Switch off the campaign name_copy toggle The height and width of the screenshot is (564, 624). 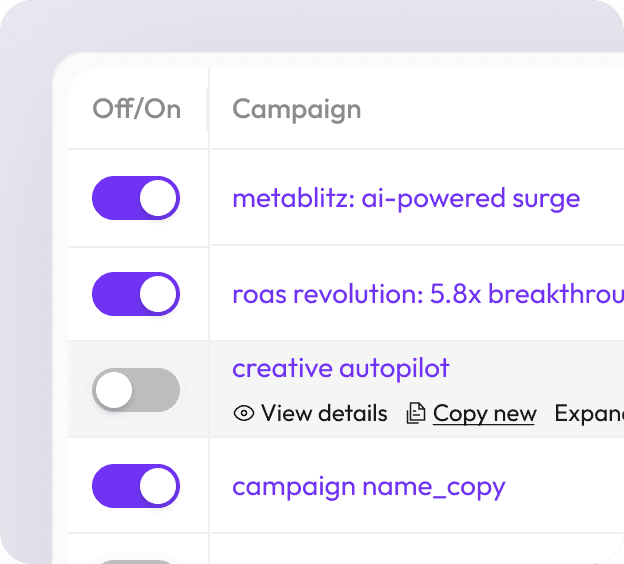(136, 486)
